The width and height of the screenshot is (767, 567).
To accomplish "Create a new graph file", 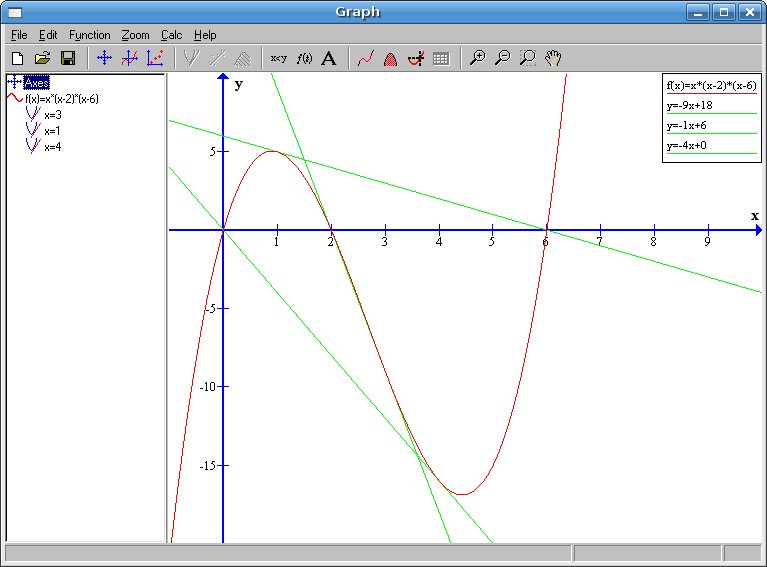I will [18, 59].
